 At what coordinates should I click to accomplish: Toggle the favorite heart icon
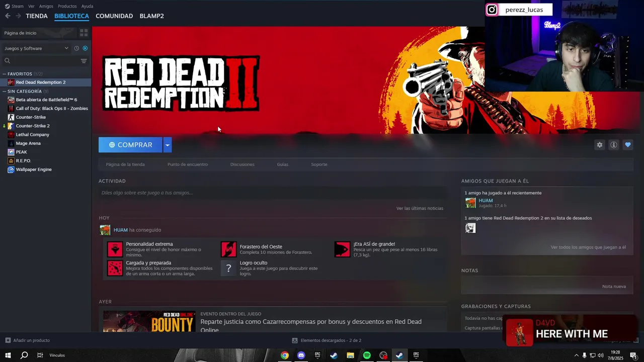[627, 145]
